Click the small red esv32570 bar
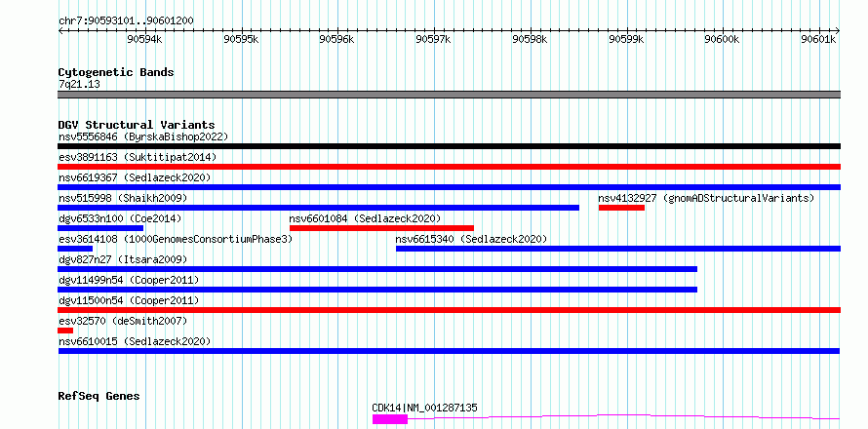The image size is (868, 429). pyautogui.click(x=65, y=331)
